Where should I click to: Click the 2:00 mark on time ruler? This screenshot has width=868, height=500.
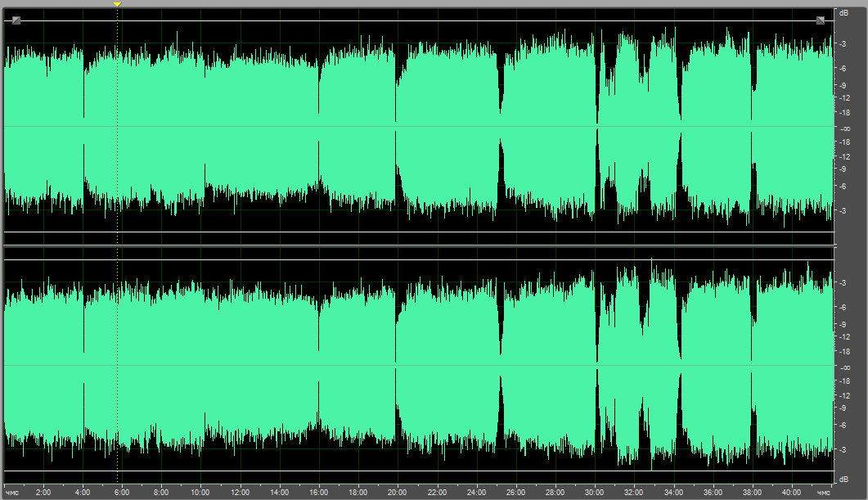[x=43, y=493]
